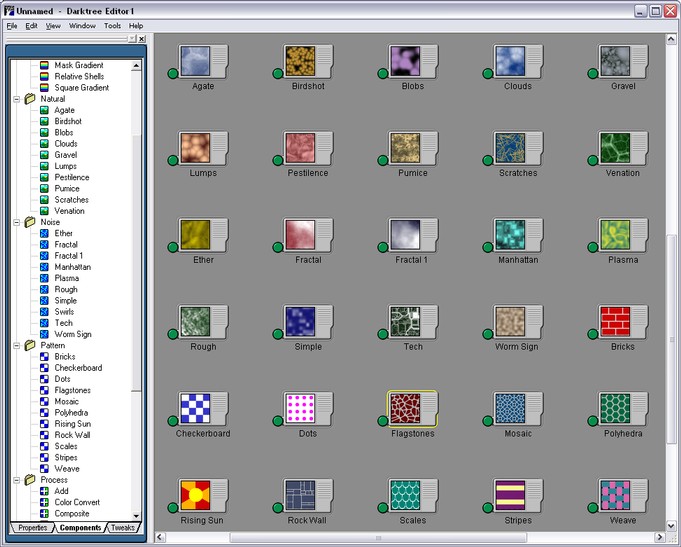Select the Rock Wall component node
Viewport: 681px width, 547px height.
click(x=308, y=496)
